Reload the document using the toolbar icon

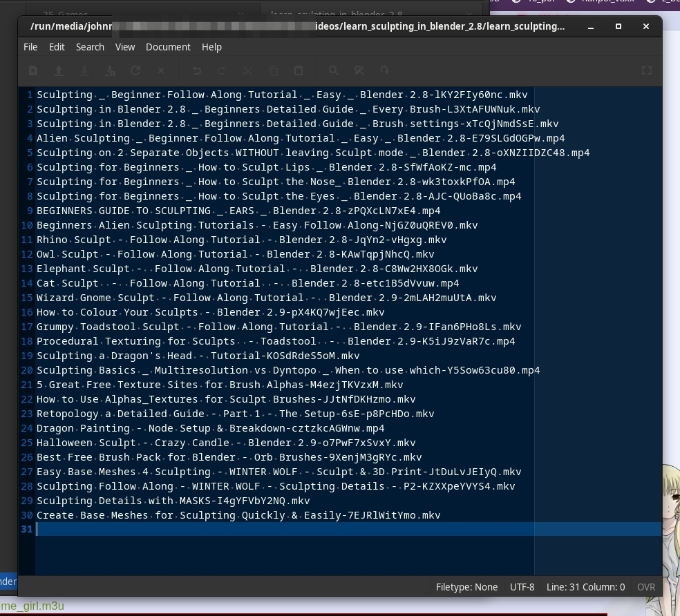coord(135,70)
